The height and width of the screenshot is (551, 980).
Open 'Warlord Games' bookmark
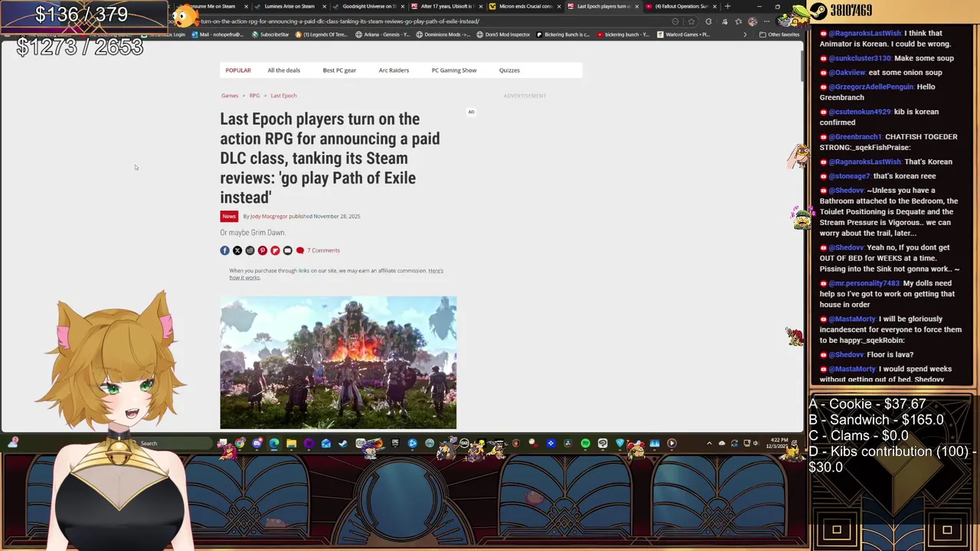click(x=684, y=34)
